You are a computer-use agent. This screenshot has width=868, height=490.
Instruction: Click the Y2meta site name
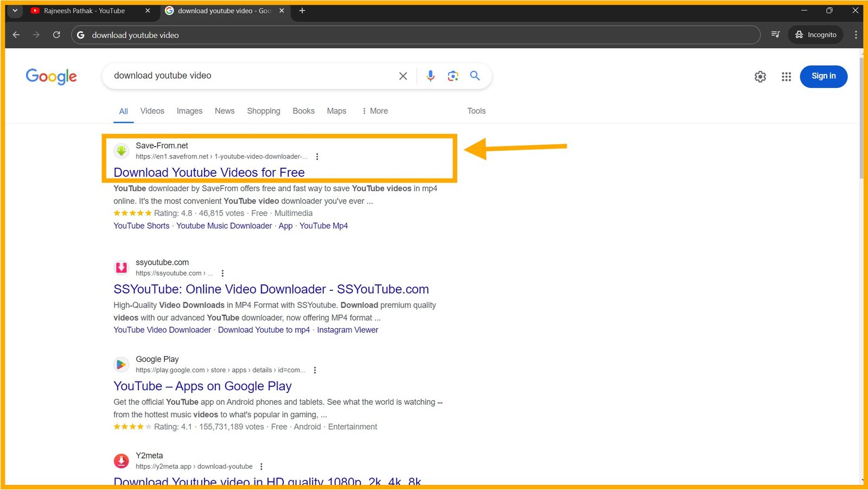149,456
